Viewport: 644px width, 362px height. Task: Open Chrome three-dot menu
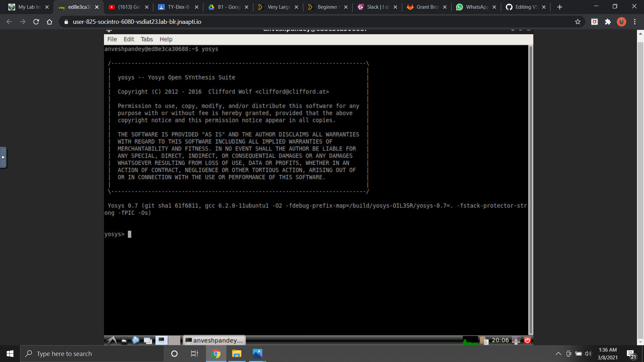coord(635,22)
